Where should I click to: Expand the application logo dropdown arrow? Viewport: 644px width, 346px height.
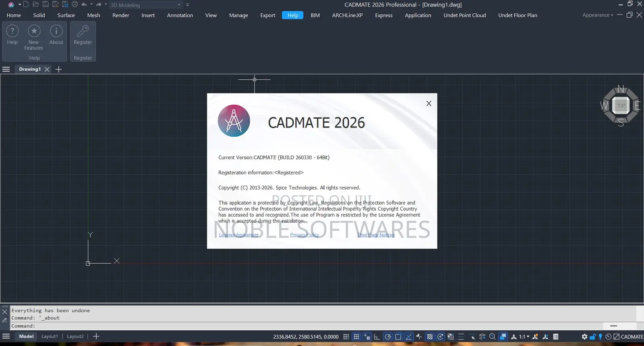tap(19, 5)
